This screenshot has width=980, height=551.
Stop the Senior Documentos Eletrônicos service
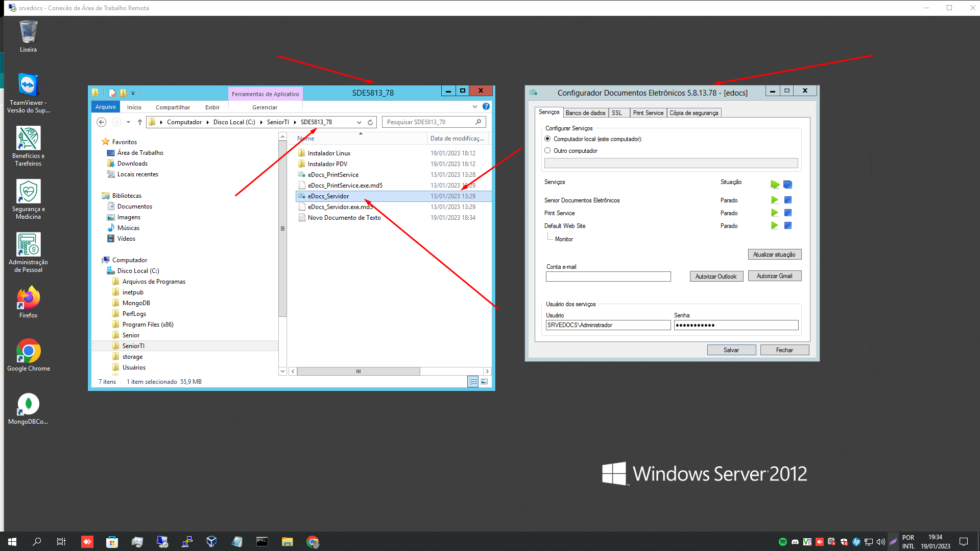tap(788, 200)
